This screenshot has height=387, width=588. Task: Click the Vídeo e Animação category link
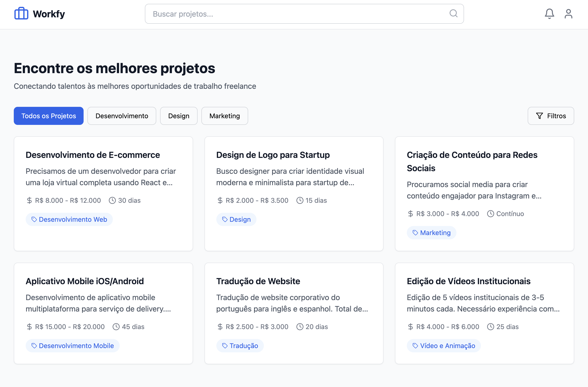click(x=444, y=345)
